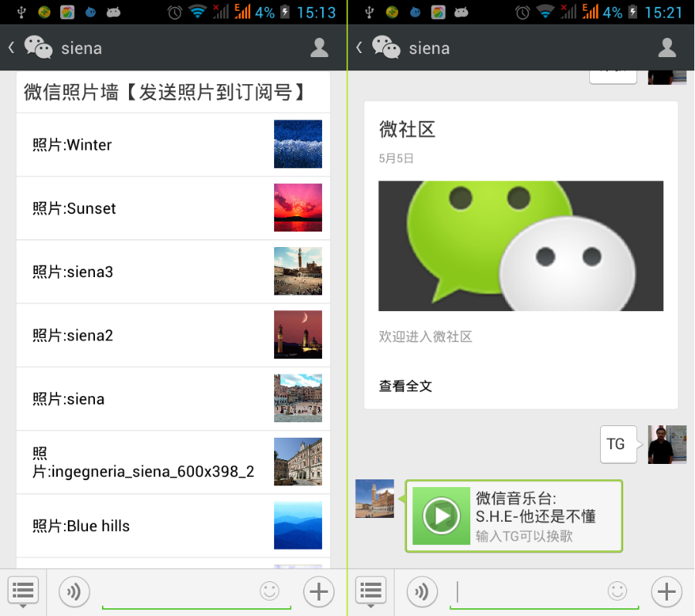The image size is (695, 616).
Task: Tap 查看全文 to read full article
Action: click(405, 386)
